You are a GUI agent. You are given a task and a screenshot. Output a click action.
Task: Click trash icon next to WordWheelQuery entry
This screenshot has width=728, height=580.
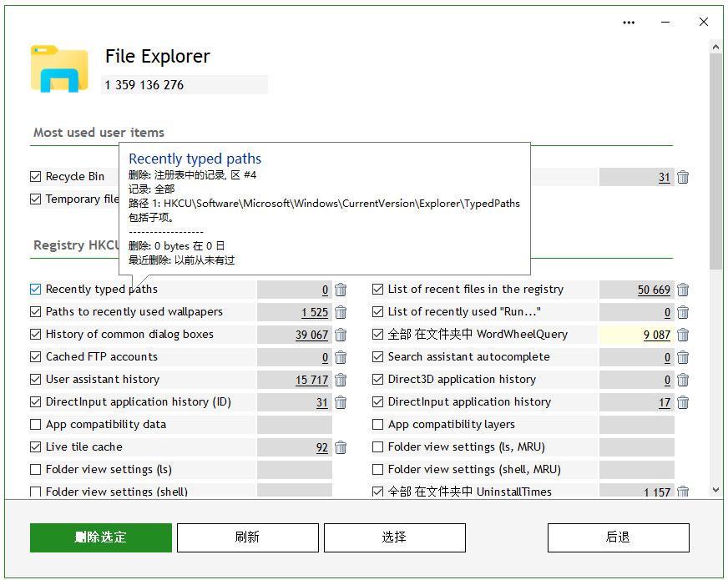pos(683,335)
